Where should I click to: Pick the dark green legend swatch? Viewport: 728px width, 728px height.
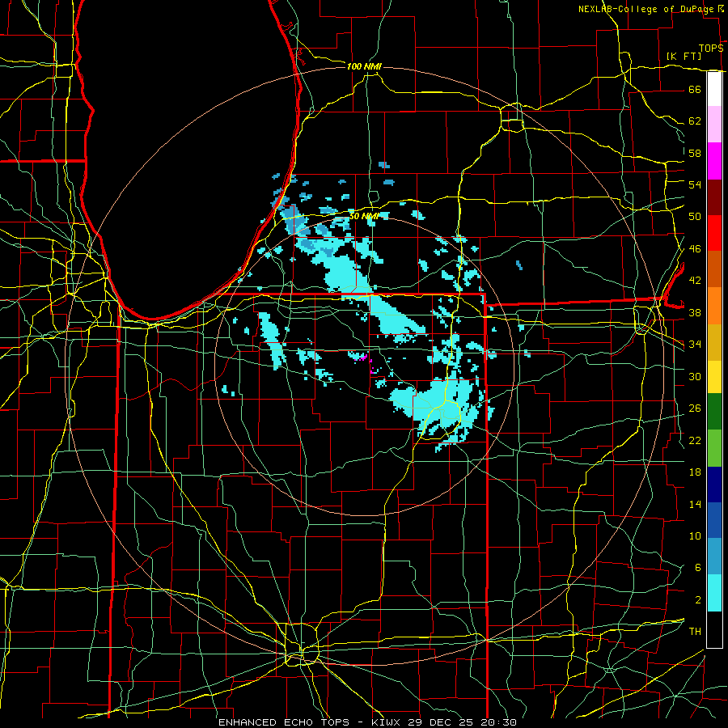(x=714, y=412)
